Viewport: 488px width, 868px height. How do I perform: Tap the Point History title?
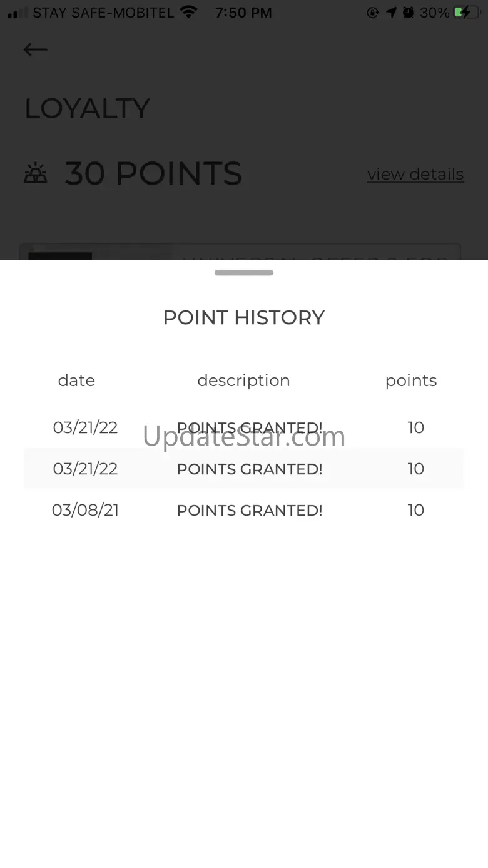point(244,317)
